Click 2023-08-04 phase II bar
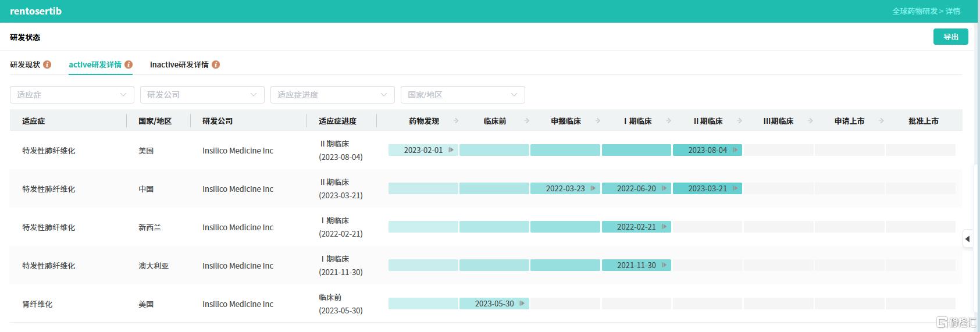 tap(707, 150)
